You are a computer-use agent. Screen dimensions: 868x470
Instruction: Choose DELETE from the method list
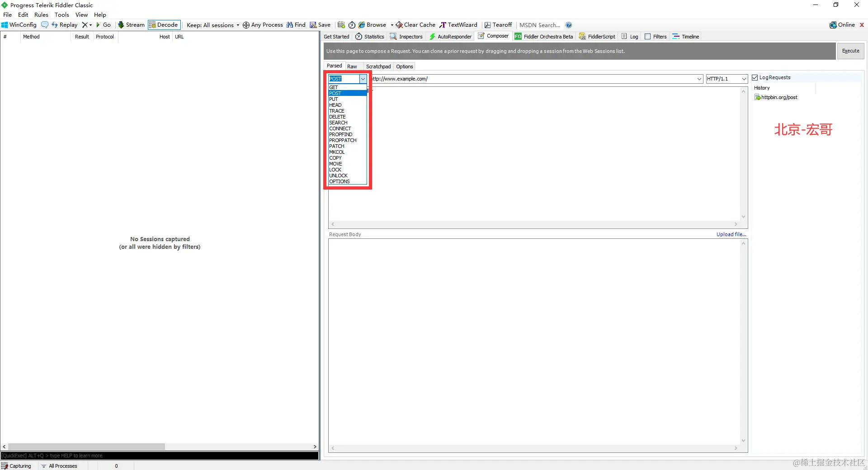click(x=348, y=117)
